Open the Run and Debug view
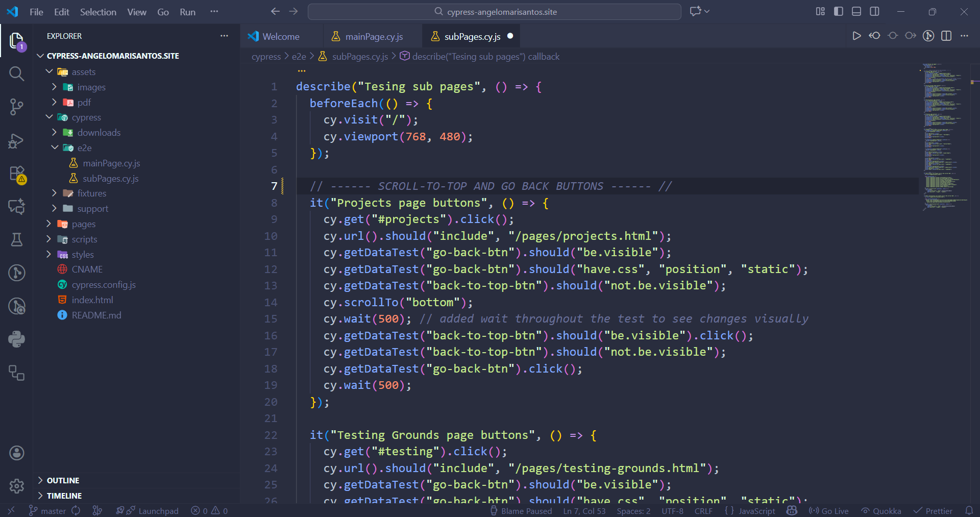Image resolution: width=980 pixels, height=517 pixels. (x=16, y=140)
